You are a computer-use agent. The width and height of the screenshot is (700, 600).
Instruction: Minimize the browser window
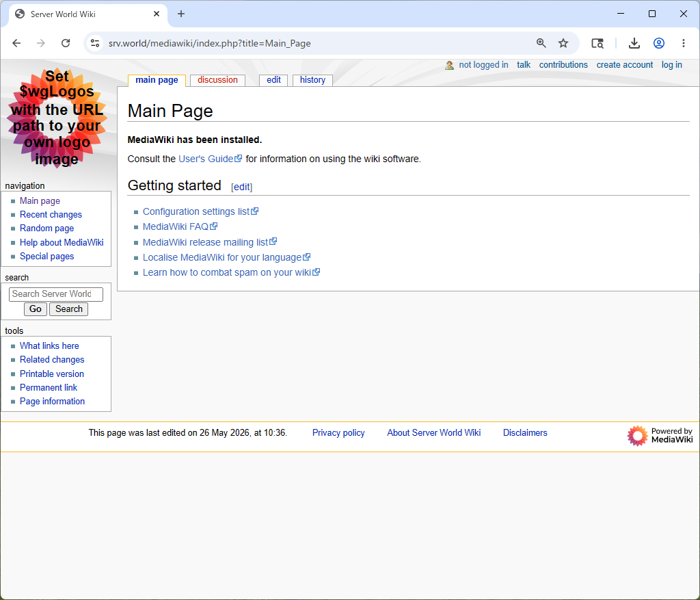(621, 14)
